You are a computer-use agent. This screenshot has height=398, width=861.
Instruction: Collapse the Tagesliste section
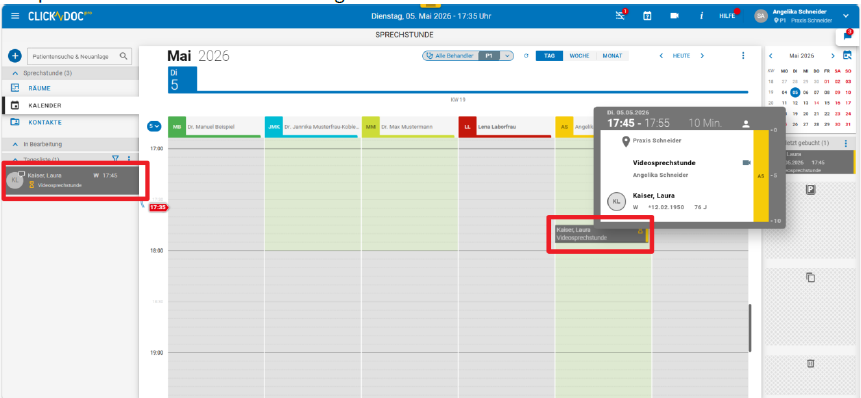[x=15, y=159]
